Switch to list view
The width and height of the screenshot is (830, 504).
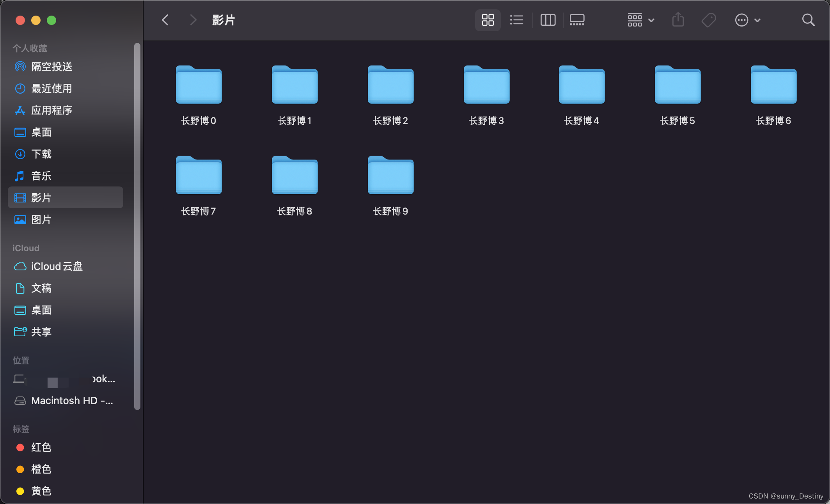(x=516, y=20)
